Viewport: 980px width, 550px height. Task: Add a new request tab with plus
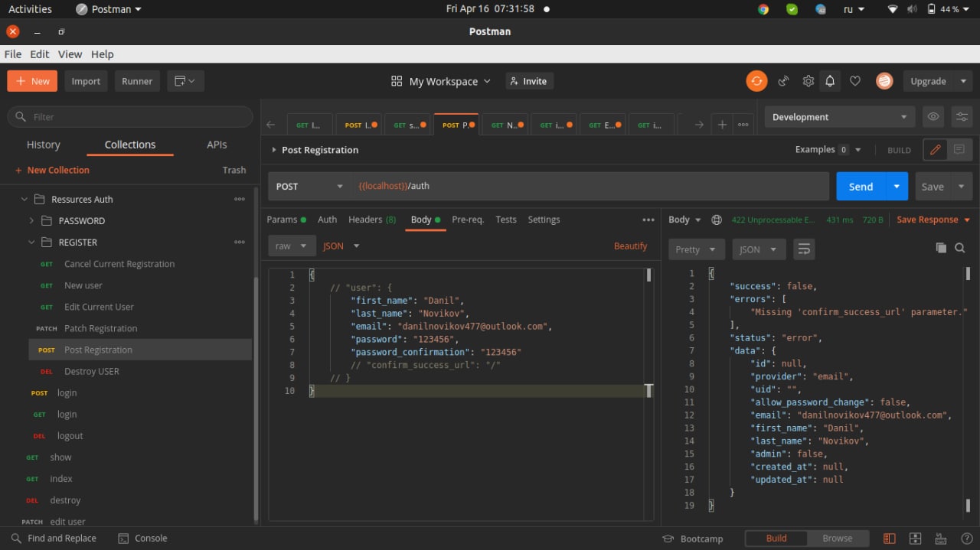tap(722, 125)
